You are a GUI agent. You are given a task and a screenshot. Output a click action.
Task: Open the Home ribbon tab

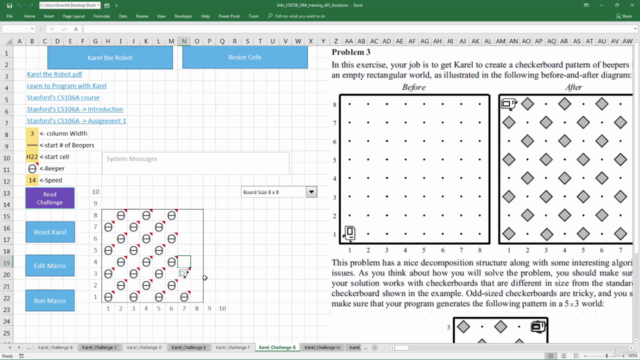click(x=29, y=16)
